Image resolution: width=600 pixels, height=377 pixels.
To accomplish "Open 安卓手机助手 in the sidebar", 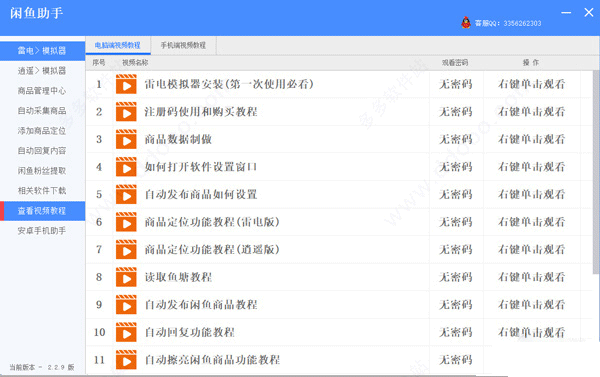I will click(42, 230).
